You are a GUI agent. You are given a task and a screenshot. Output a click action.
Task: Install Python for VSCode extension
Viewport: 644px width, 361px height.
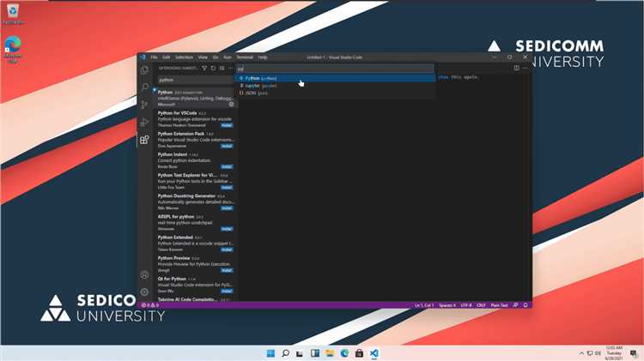(x=227, y=125)
